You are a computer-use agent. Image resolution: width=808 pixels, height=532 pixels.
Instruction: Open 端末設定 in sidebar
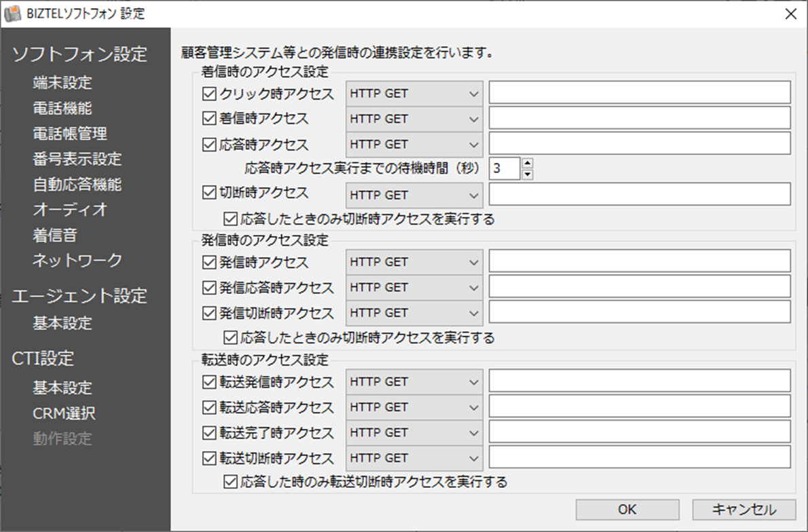coord(62,83)
